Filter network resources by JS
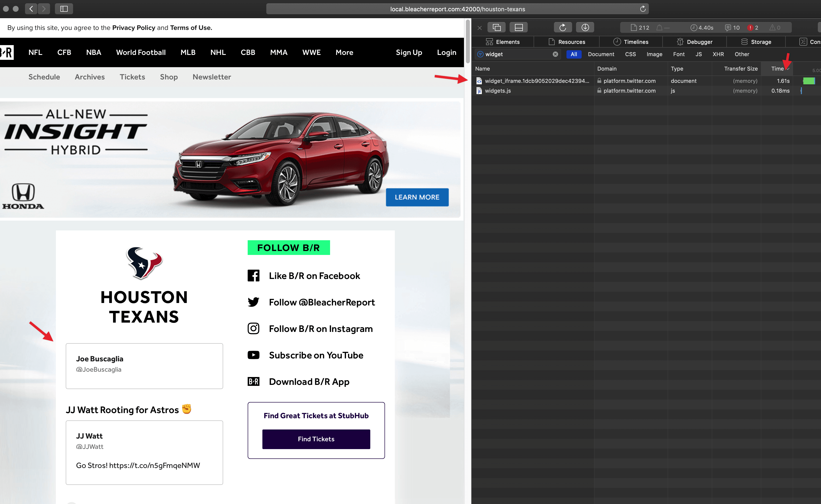The height and width of the screenshot is (504, 821). coord(698,54)
